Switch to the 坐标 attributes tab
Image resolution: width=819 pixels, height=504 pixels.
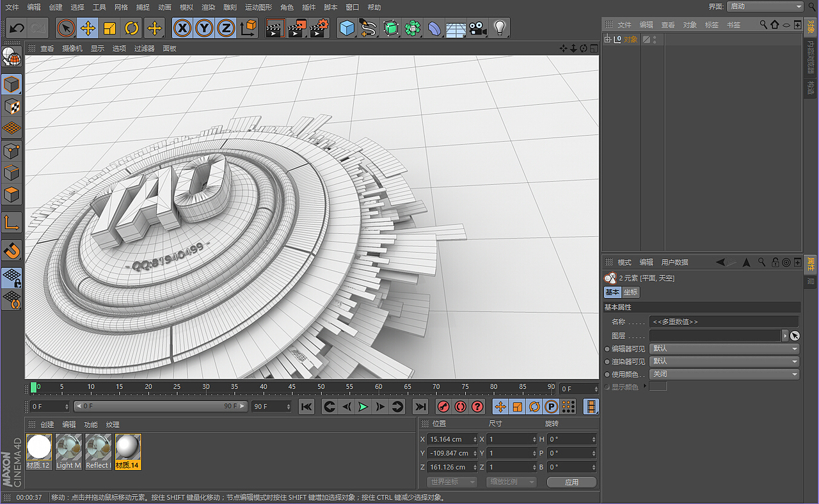(x=631, y=292)
